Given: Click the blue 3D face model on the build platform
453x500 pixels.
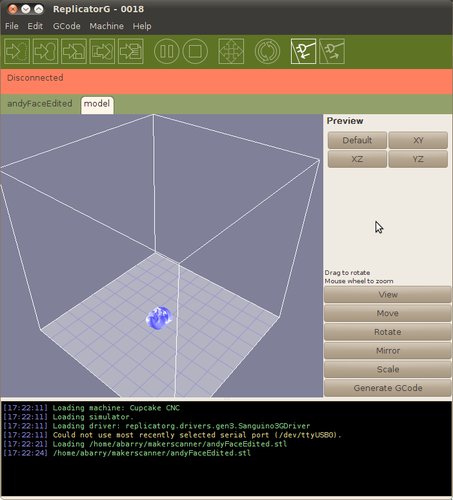Looking at the screenshot, I should click(x=159, y=318).
